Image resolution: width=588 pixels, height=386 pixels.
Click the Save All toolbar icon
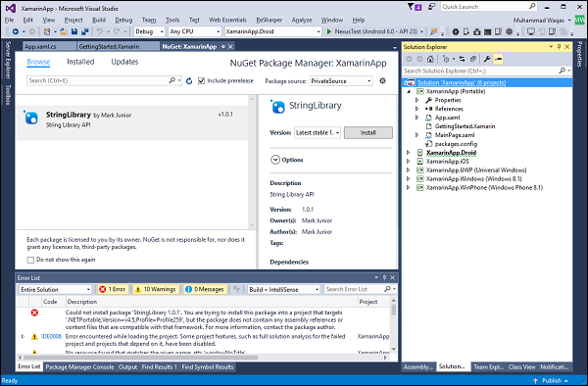click(85, 31)
